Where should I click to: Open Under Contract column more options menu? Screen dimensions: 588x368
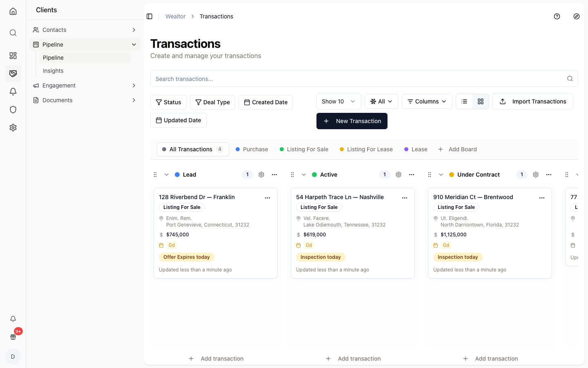click(549, 175)
